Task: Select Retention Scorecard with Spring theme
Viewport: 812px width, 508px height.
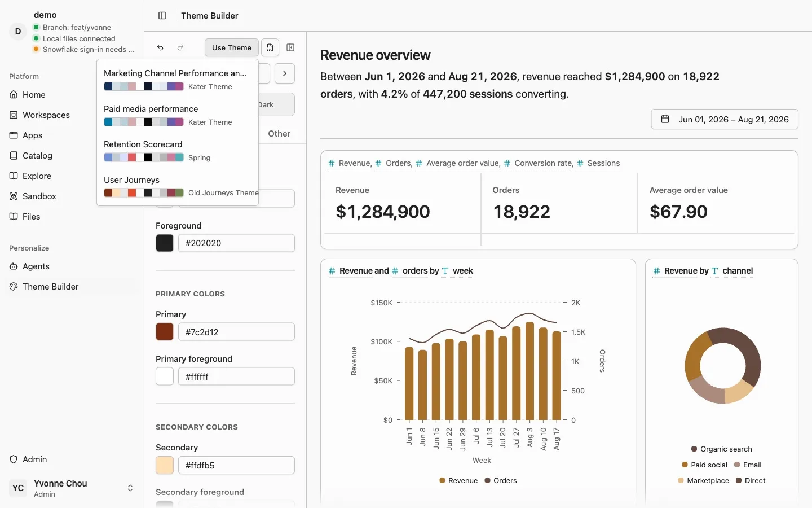Action: [x=178, y=151]
